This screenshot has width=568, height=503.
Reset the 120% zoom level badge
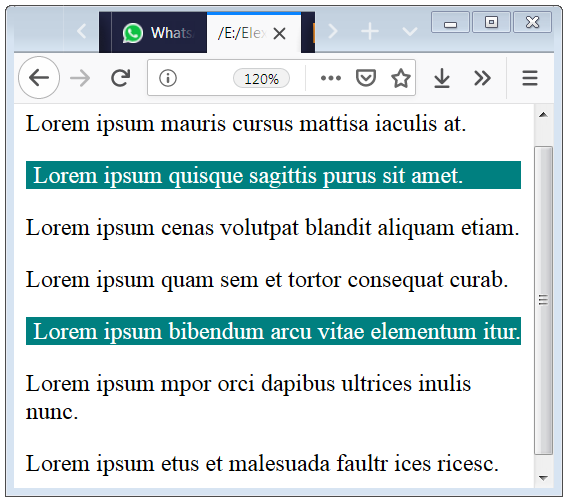[261, 78]
